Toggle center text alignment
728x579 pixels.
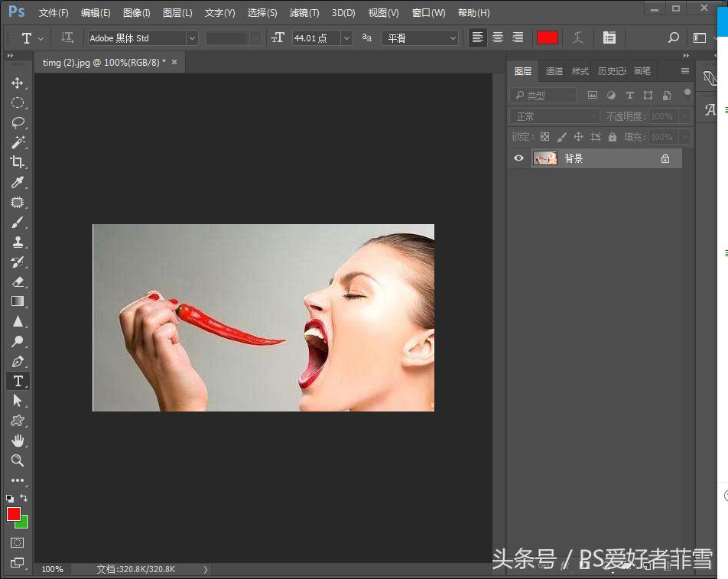[498, 37]
